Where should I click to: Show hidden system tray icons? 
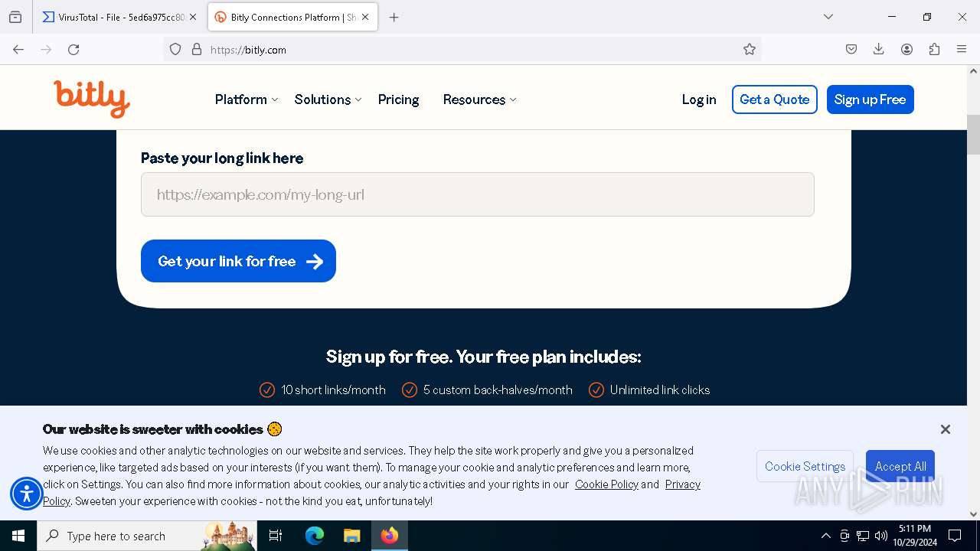825,536
